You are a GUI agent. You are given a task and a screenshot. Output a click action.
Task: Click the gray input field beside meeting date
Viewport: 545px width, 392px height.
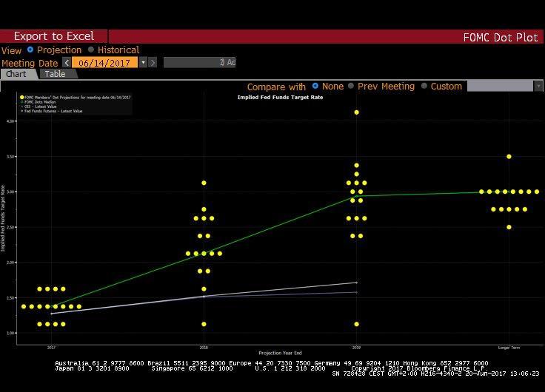pos(199,62)
